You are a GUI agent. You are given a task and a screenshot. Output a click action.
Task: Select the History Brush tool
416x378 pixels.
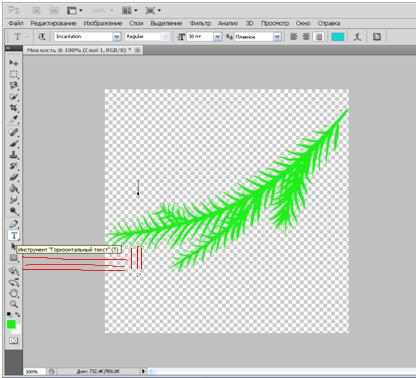[14, 166]
